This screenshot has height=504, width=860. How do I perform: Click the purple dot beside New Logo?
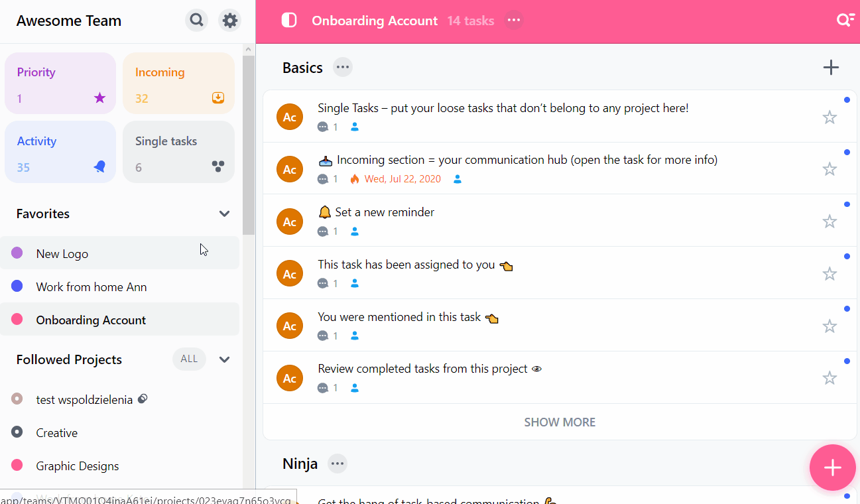[17, 253]
